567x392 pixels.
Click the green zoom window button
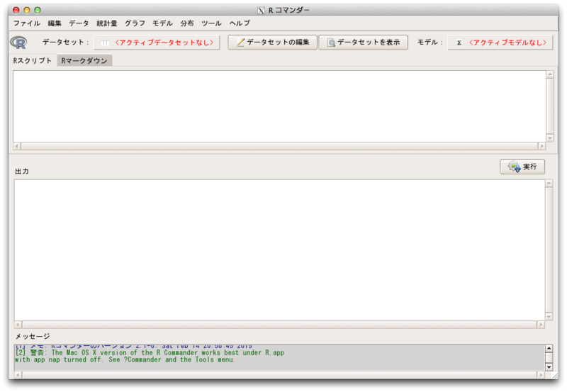pyautogui.click(x=38, y=10)
